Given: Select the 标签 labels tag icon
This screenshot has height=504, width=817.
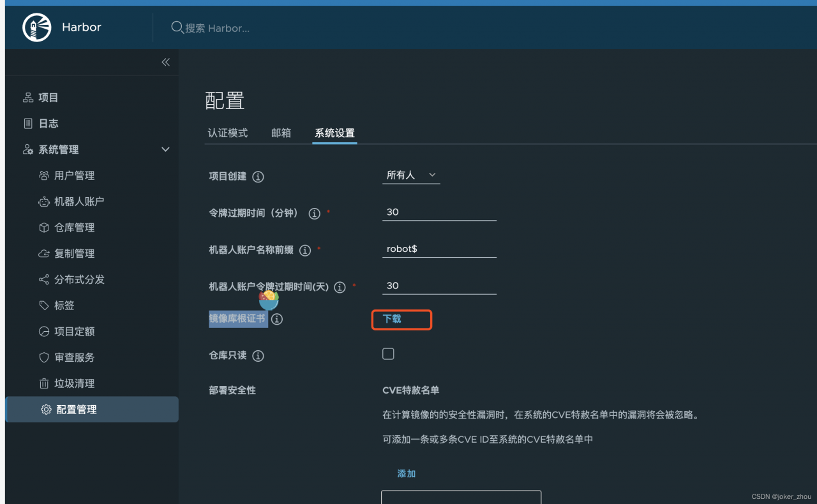Looking at the screenshot, I should (45, 305).
